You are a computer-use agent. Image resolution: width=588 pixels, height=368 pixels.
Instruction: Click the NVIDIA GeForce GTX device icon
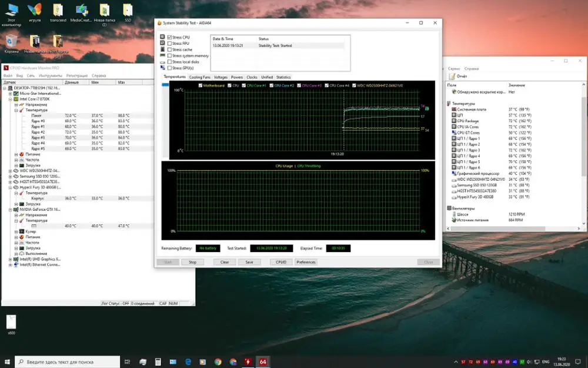coord(16,209)
